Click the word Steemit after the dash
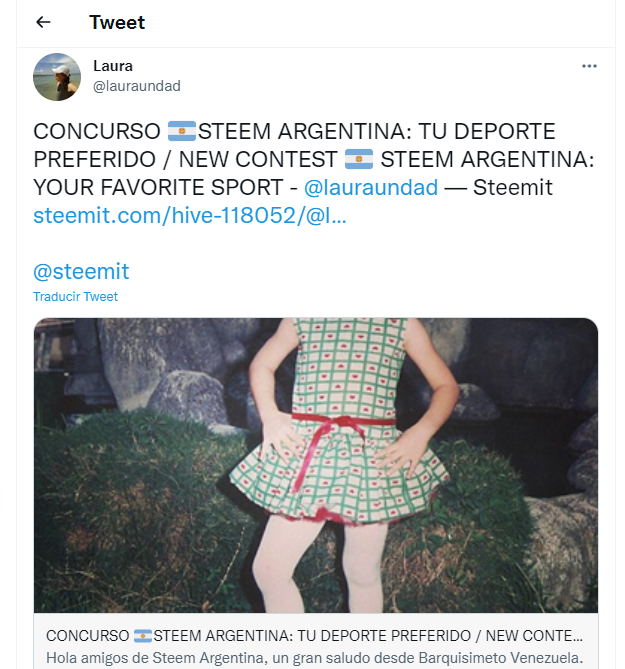This screenshot has height=669, width=625. [x=513, y=187]
